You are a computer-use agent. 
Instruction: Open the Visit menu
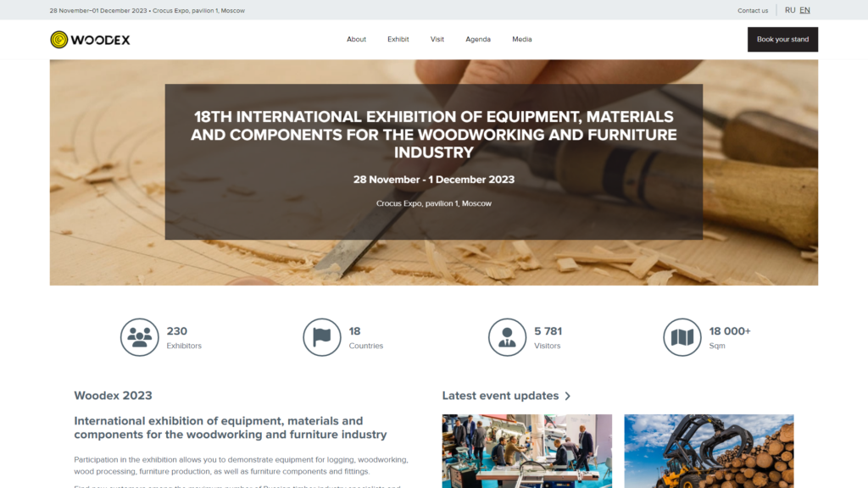click(437, 39)
